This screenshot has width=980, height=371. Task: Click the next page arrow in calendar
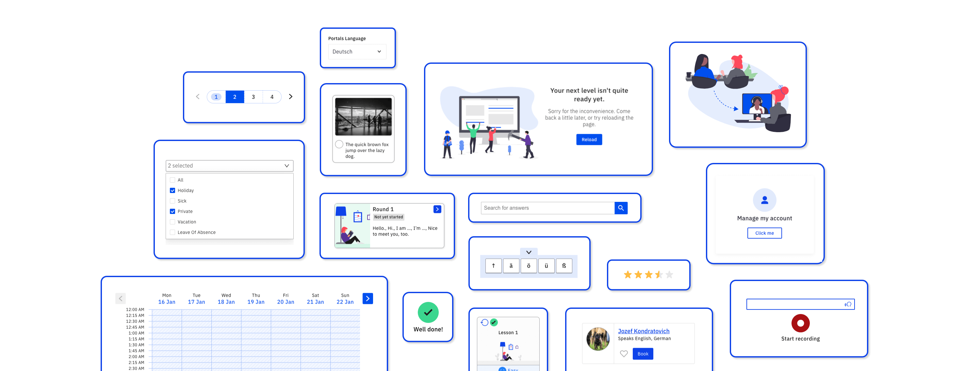click(x=369, y=298)
